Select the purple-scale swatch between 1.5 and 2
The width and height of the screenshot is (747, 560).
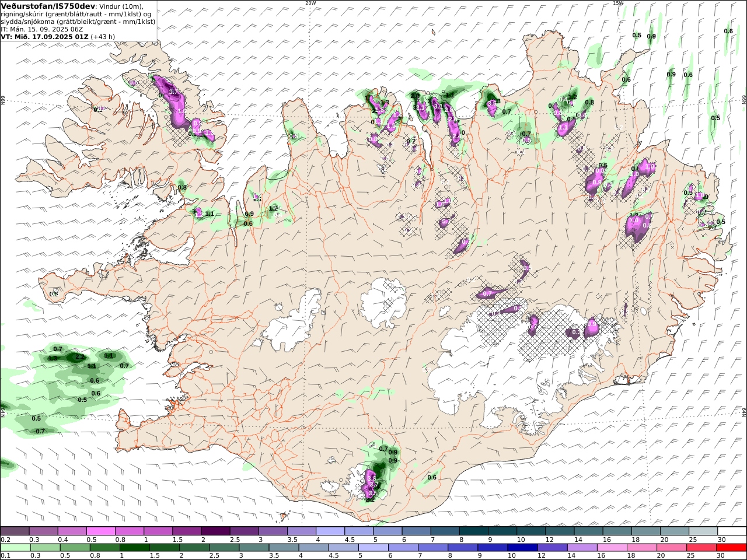[x=187, y=531]
